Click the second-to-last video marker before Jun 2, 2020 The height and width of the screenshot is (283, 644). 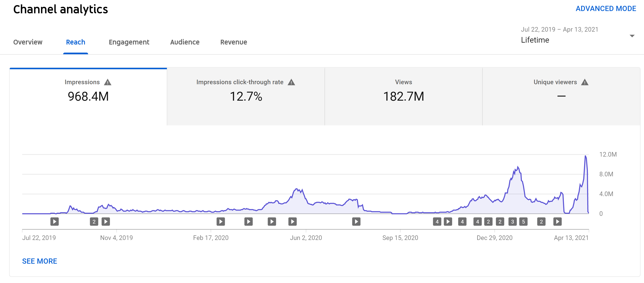coord(272,221)
